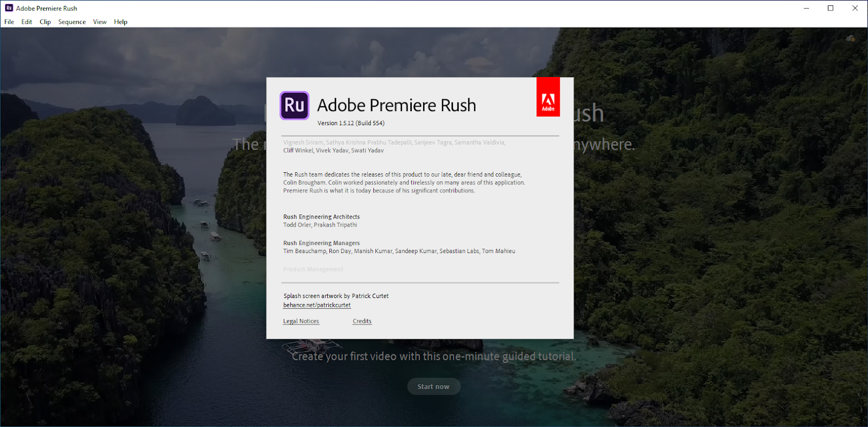Maximize the Adobe Premiere Rush window
Screen dimensions: 868x427
(x=831, y=8)
